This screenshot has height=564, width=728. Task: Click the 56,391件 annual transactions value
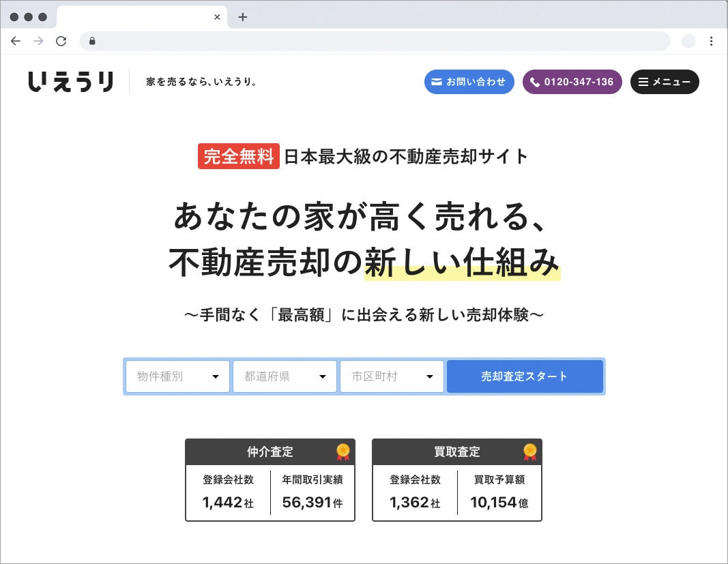pyautogui.click(x=312, y=502)
